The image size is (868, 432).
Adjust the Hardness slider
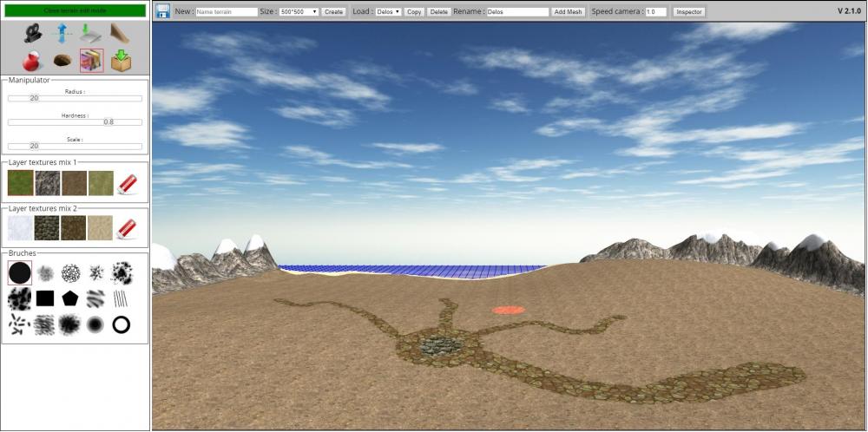[75, 122]
